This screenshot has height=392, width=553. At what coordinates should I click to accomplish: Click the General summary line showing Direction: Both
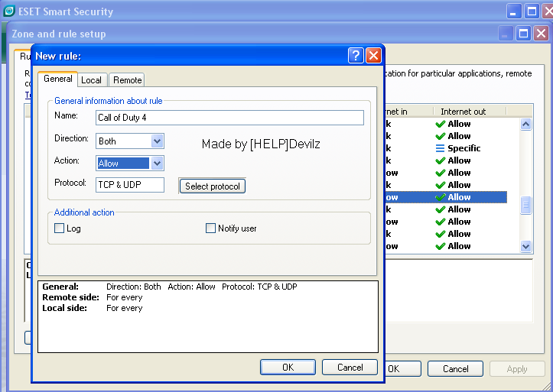170,287
